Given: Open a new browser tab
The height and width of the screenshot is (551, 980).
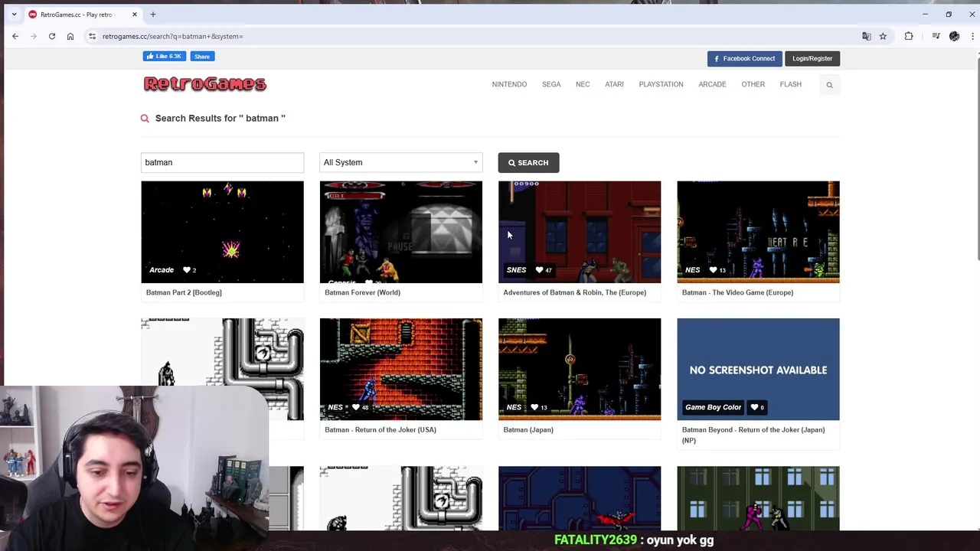Looking at the screenshot, I should click(153, 14).
